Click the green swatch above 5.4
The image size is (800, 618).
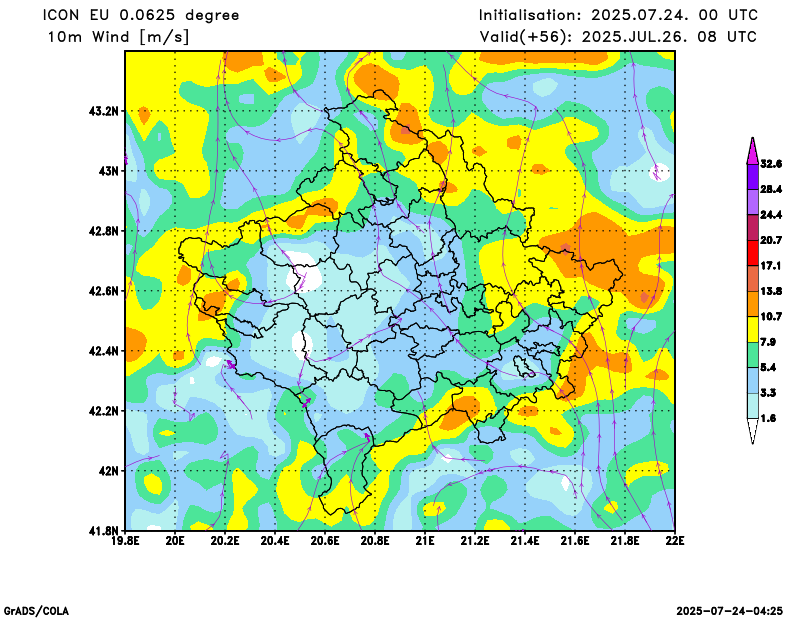coord(753,355)
